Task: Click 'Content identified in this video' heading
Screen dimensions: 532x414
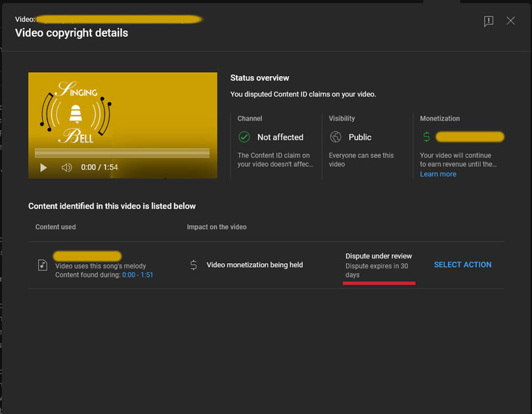Action: tap(112, 206)
